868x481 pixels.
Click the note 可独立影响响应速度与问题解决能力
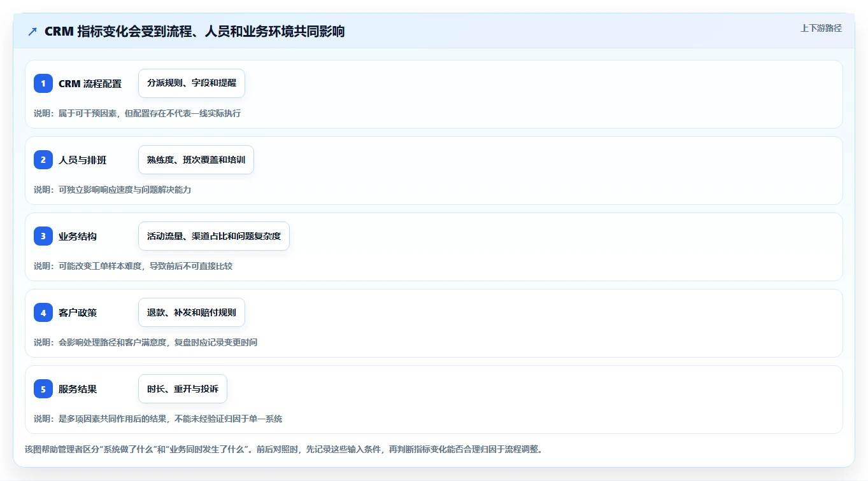point(125,190)
